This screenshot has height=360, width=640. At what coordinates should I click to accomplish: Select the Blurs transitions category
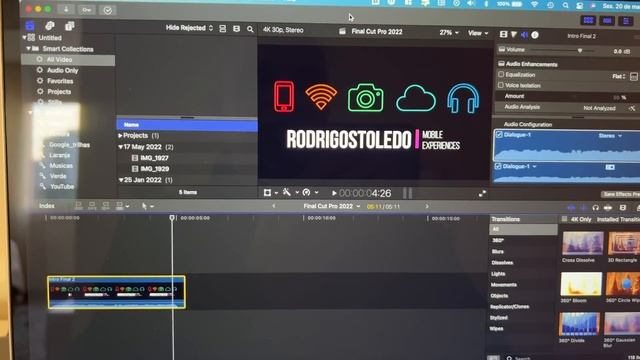point(498,251)
